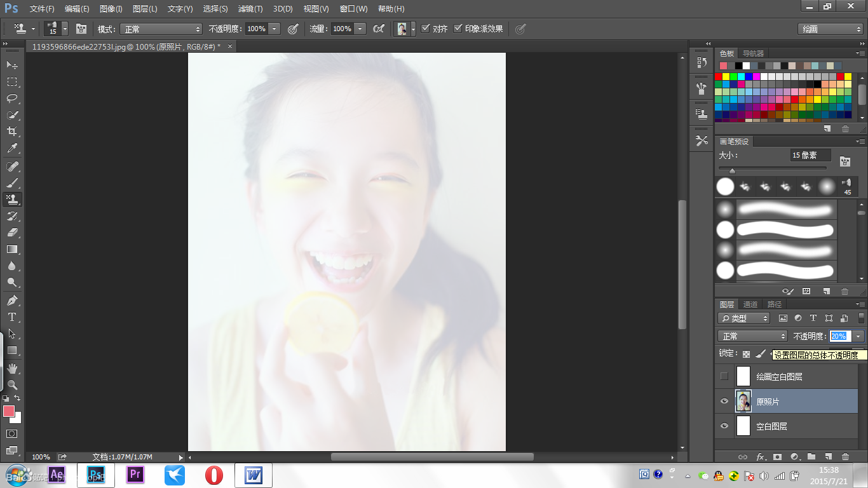The width and height of the screenshot is (868, 488).
Task: Uncheck the 对齐 aligned checkbox
Action: click(425, 29)
